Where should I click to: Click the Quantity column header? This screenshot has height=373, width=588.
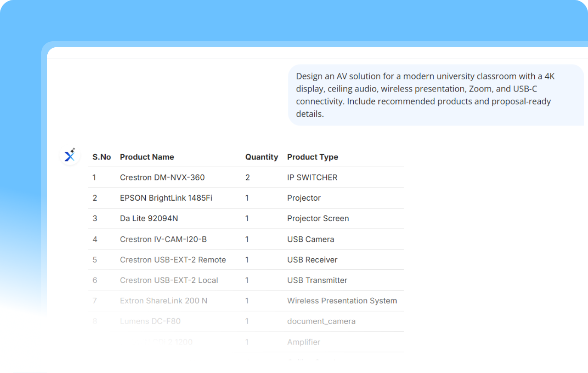click(x=262, y=157)
